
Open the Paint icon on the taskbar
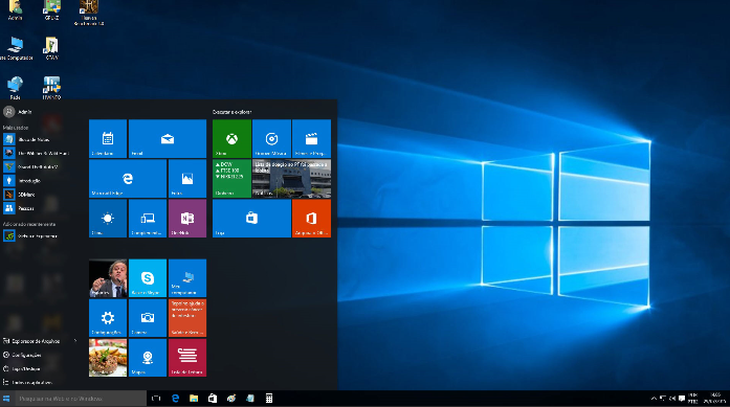pos(231,399)
